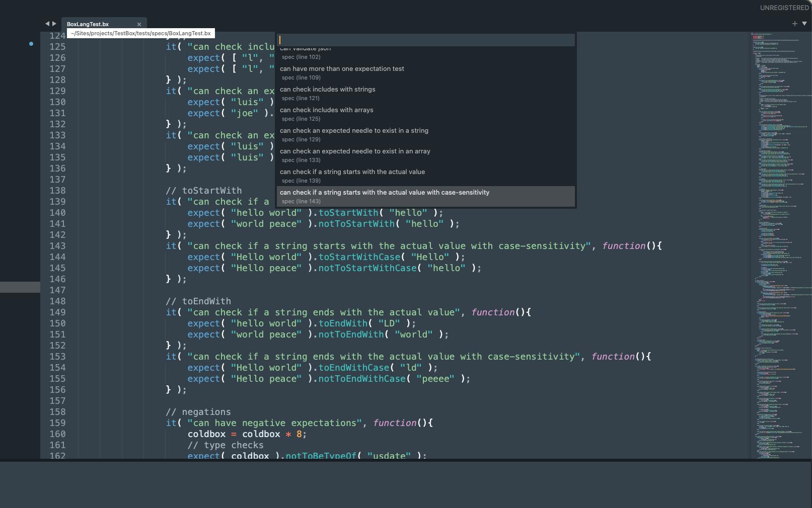Select "string starts with the actual value" spec line 139
The image size is (812, 508).
point(426,176)
